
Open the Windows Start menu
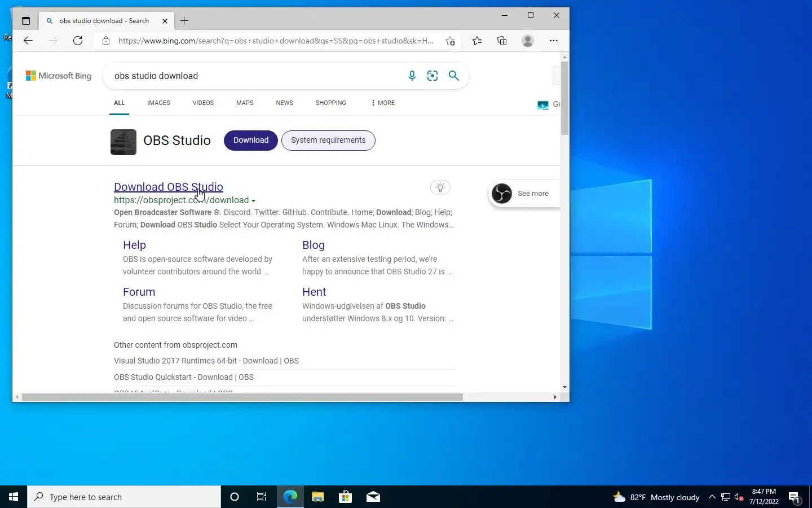[x=14, y=497]
